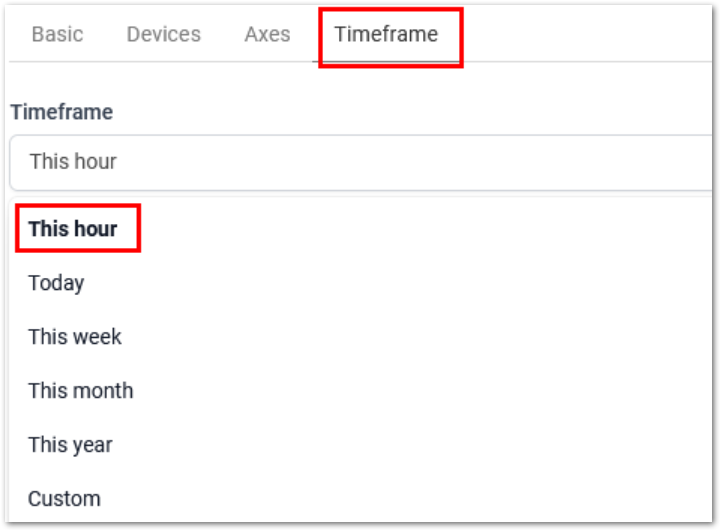Click the Timeframe field label
Viewport: 721px width, 531px height.
point(62,112)
